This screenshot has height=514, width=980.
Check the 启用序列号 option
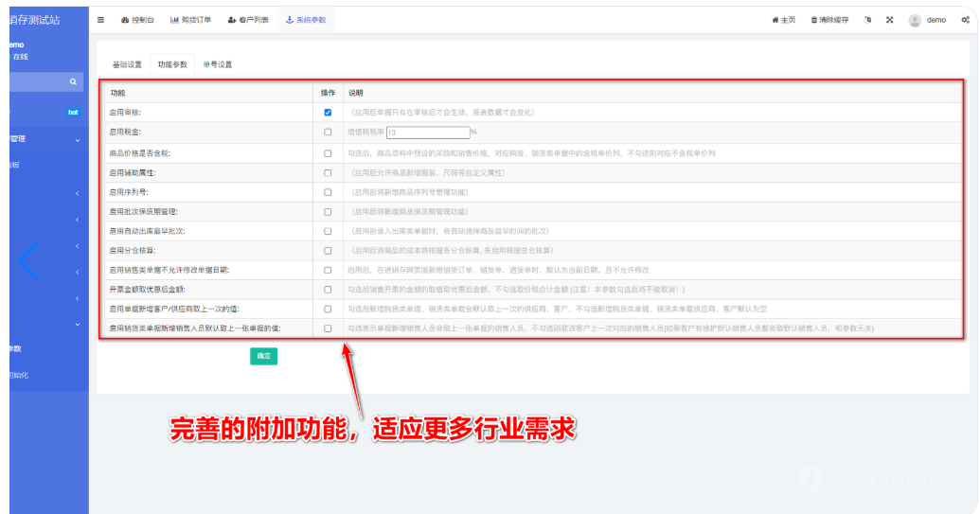pos(328,192)
